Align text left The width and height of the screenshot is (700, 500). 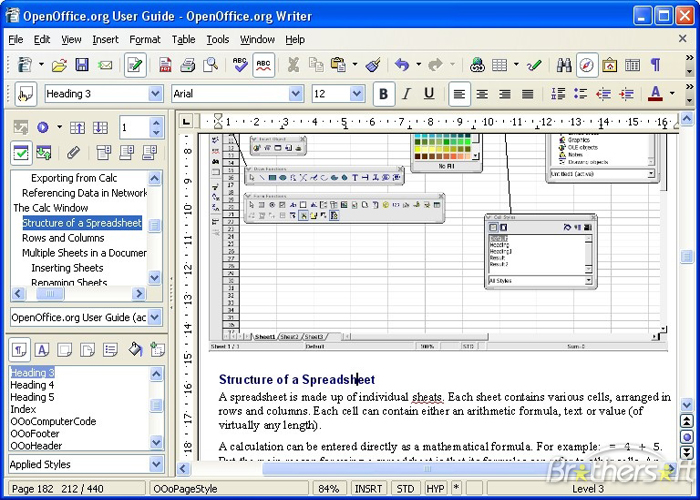point(459,94)
